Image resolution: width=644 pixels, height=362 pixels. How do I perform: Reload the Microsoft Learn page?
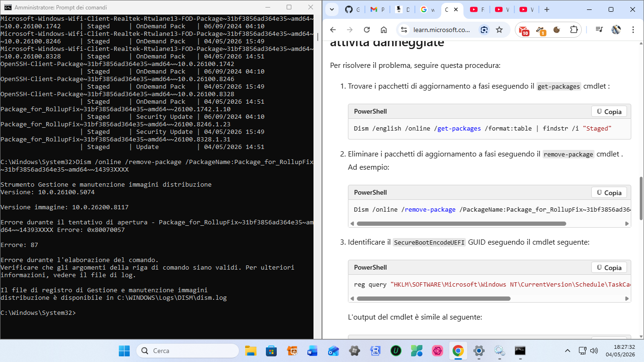367,30
